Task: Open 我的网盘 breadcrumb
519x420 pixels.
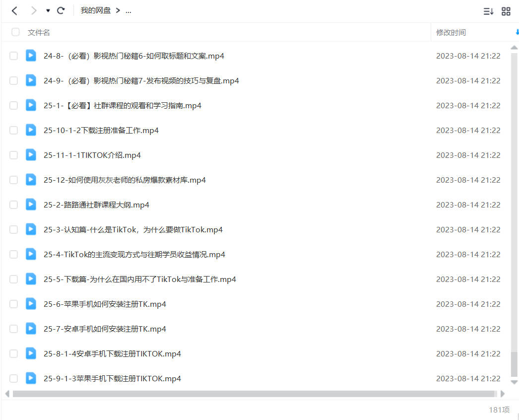Action: pos(96,10)
